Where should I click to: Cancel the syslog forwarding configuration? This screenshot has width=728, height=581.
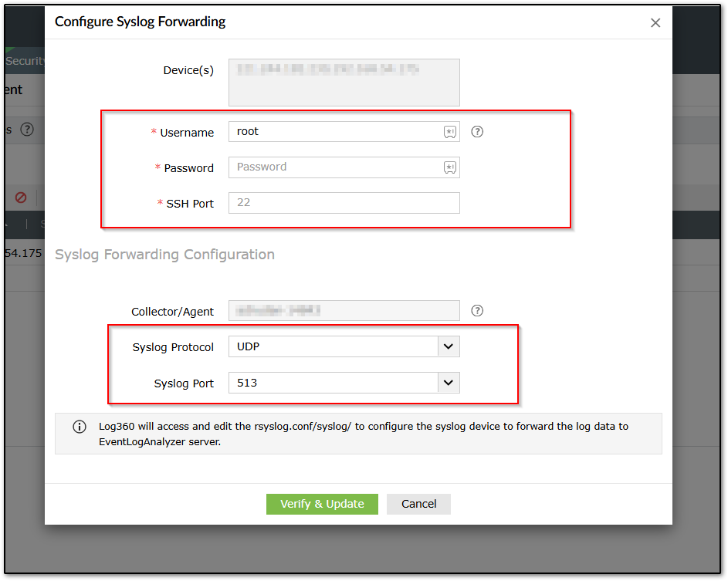pyautogui.click(x=418, y=504)
